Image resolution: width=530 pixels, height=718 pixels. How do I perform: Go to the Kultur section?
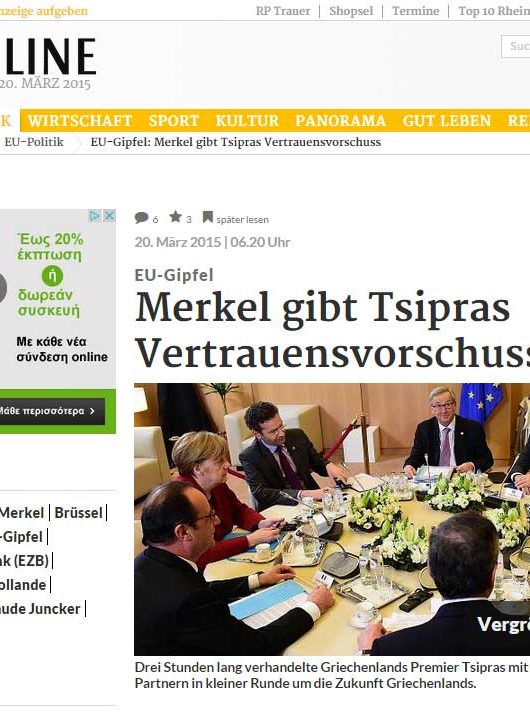(x=247, y=120)
